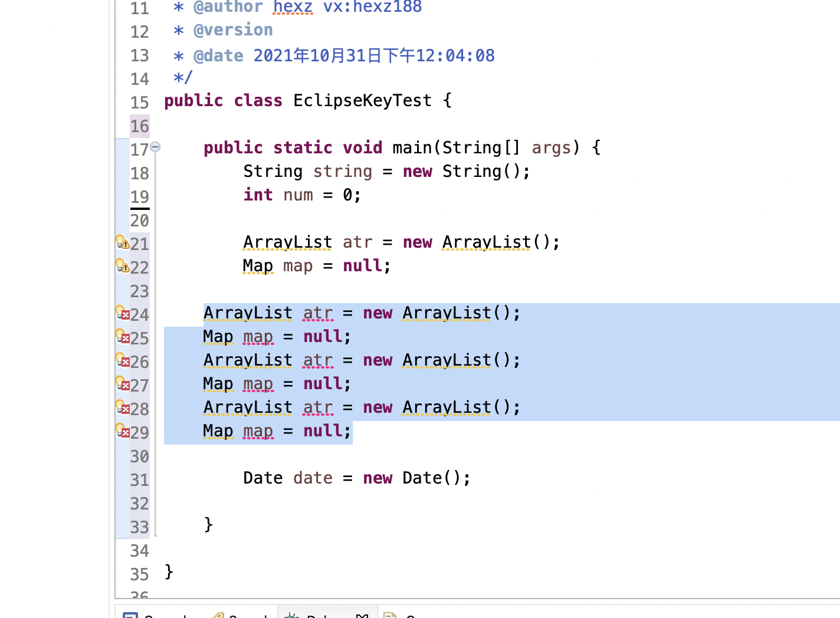Click the error lightbulb icon on line 27

point(122,384)
